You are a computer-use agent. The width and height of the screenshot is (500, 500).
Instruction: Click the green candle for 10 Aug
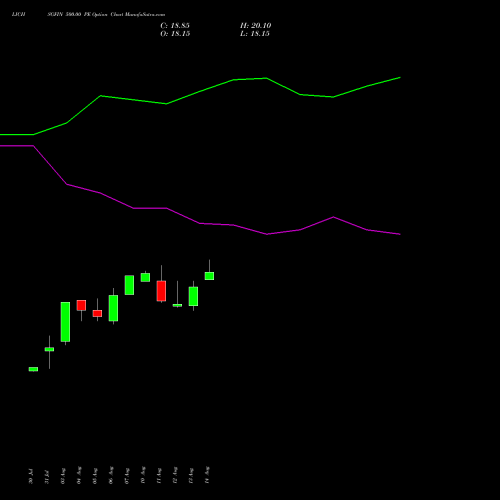point(145,277)
